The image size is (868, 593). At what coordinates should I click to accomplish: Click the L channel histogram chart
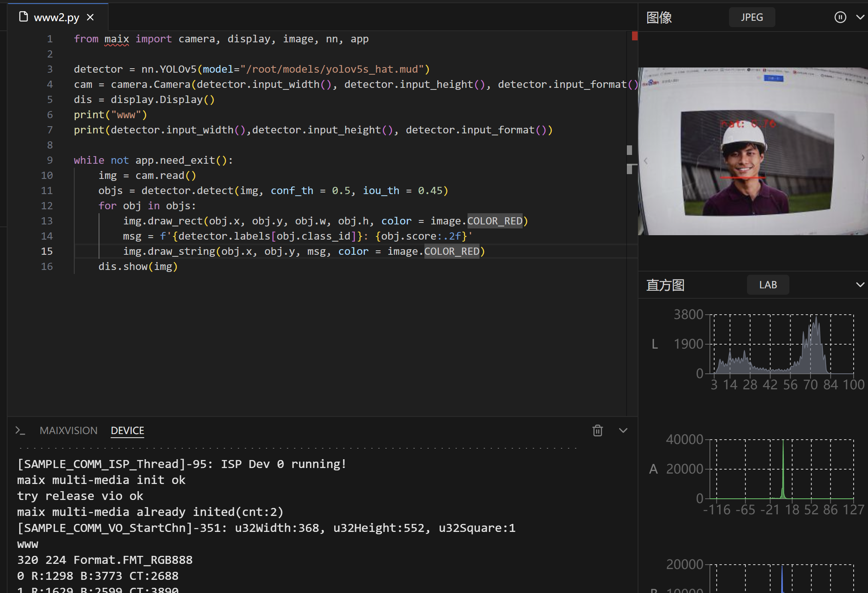(782, 344)
